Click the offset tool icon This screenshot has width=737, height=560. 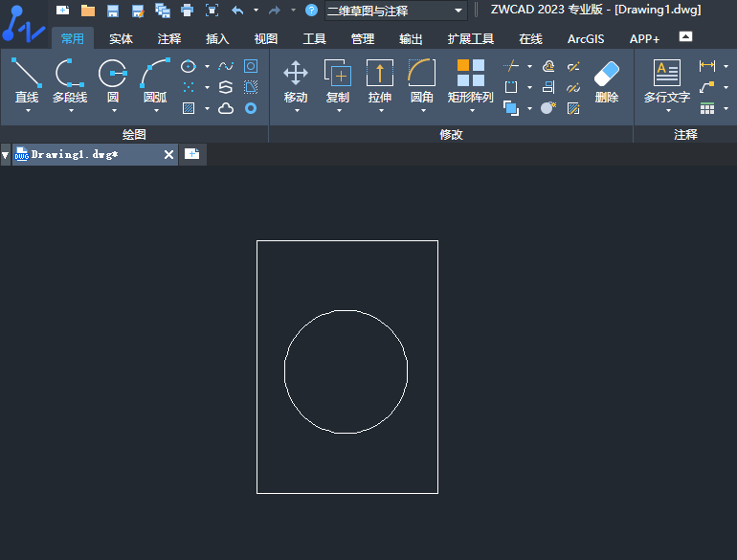pos(548,66)
